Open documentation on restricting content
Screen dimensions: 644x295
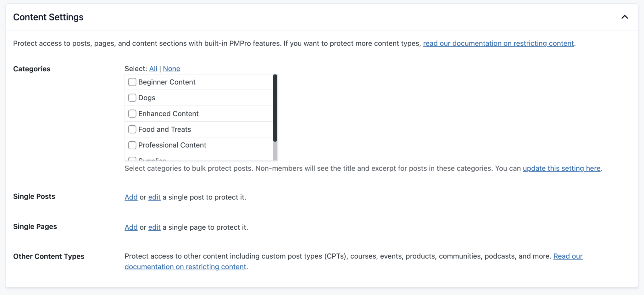pos(499,43)
